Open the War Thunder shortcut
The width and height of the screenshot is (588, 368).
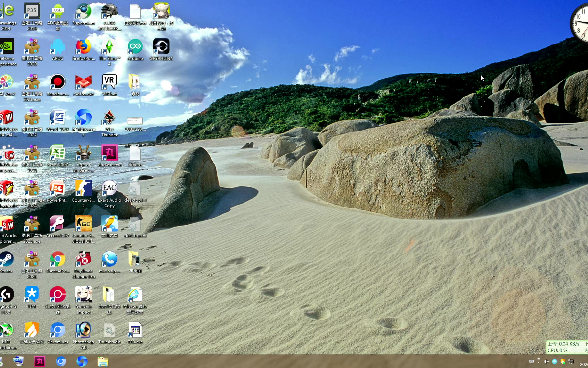click(109, 117)
